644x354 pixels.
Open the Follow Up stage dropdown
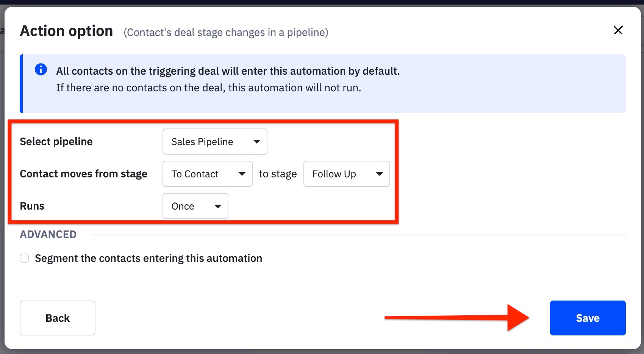pos(346,174)
